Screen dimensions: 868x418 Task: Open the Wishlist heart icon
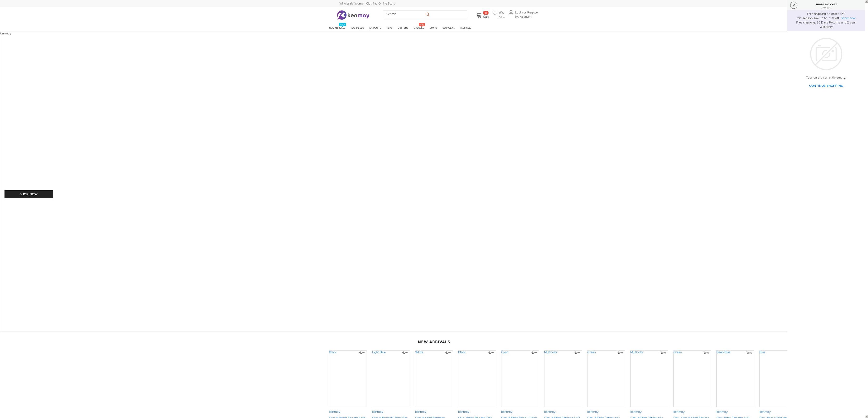coord(495,12)
